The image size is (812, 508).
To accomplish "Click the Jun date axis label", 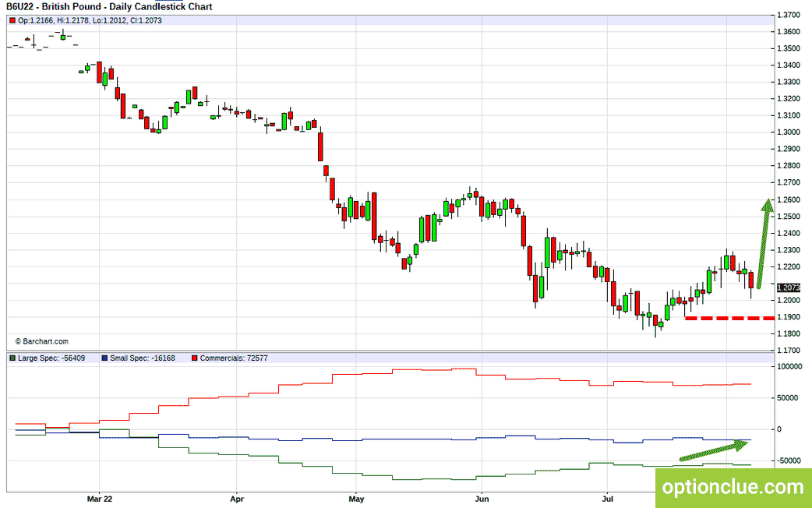I will (482, 499).
